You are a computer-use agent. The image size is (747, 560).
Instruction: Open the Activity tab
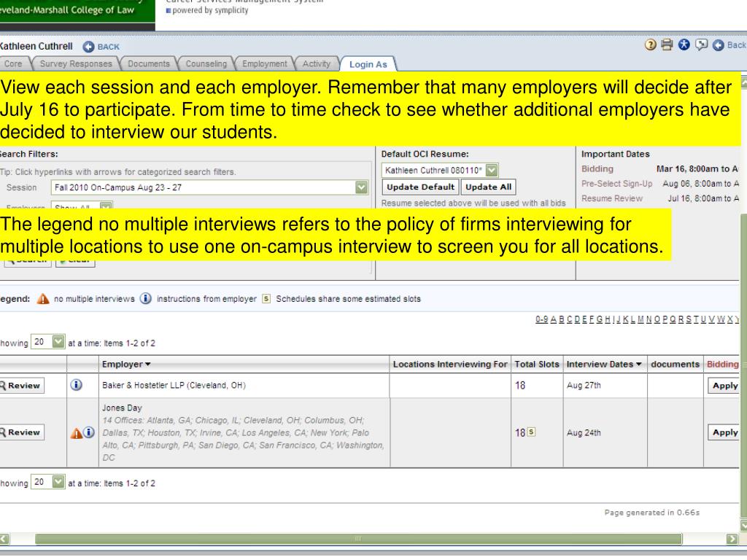pyautogui.click(x=317, y=64)
